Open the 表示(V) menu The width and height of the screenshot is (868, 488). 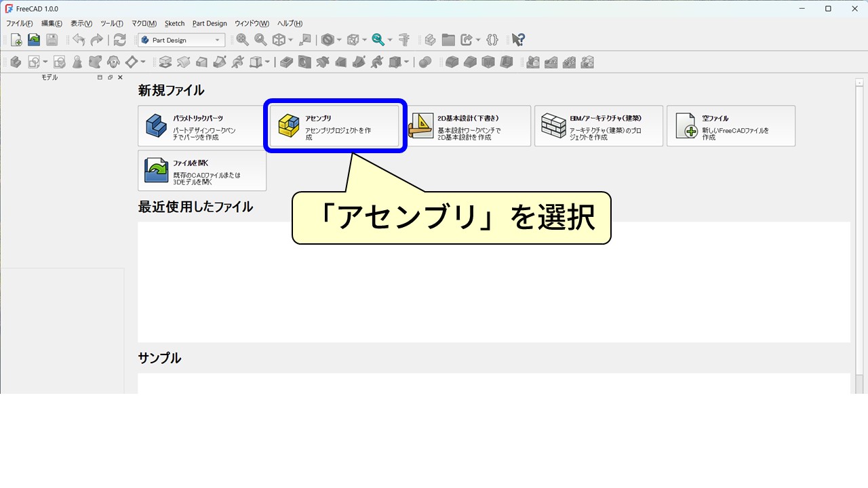pyautogui.click(x=81, y=23)
